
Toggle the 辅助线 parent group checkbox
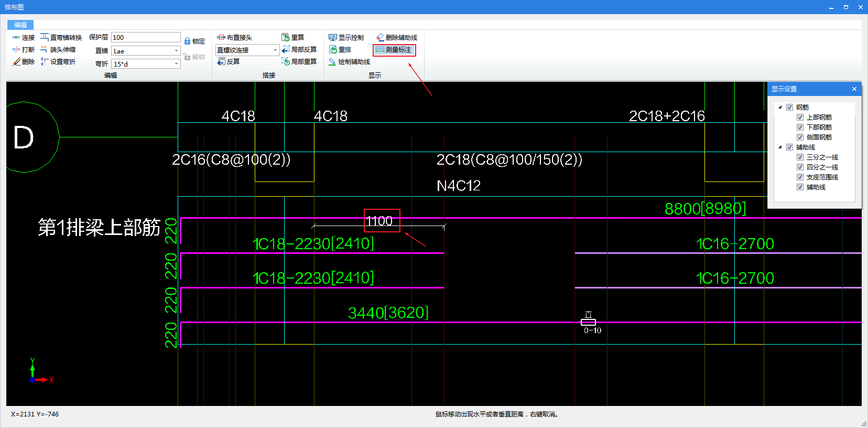[x=789, y=147]
